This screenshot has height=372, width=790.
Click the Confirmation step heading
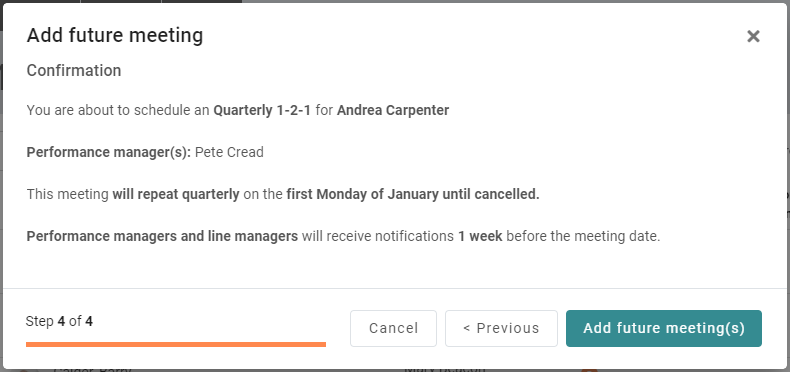[x=74, y=71]
